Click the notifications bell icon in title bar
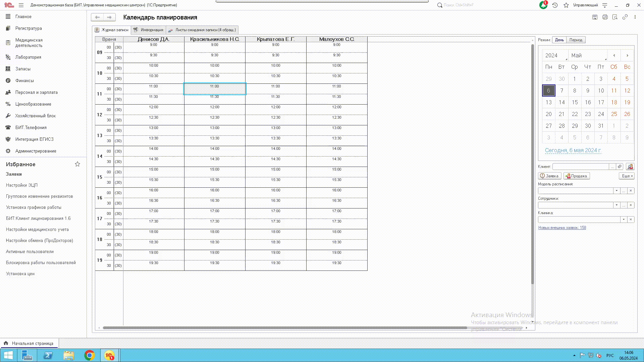 [543, 5]
